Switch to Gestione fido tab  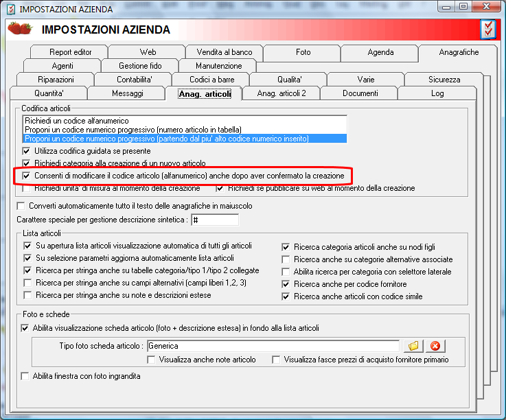[x=140, y=66]
